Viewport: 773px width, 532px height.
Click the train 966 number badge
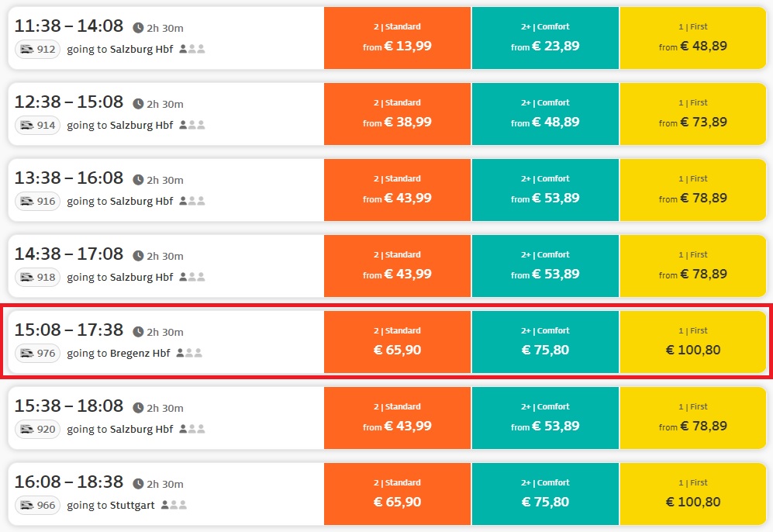37,506
